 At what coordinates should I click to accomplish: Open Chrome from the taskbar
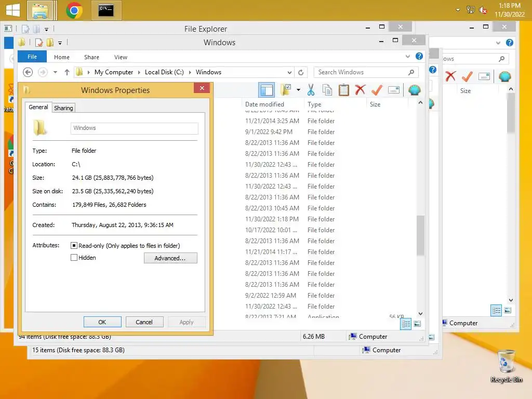[74, 10]
